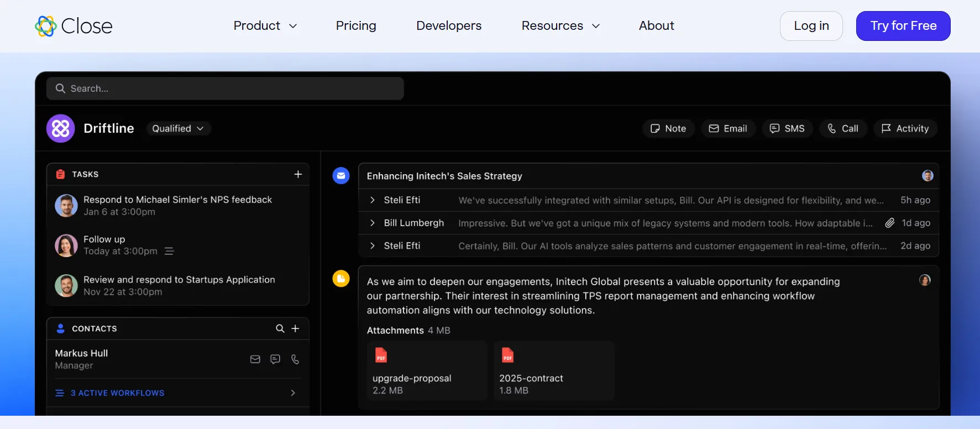Click the Close logo in header
The image size is (980, 429).
click(74, 26)
